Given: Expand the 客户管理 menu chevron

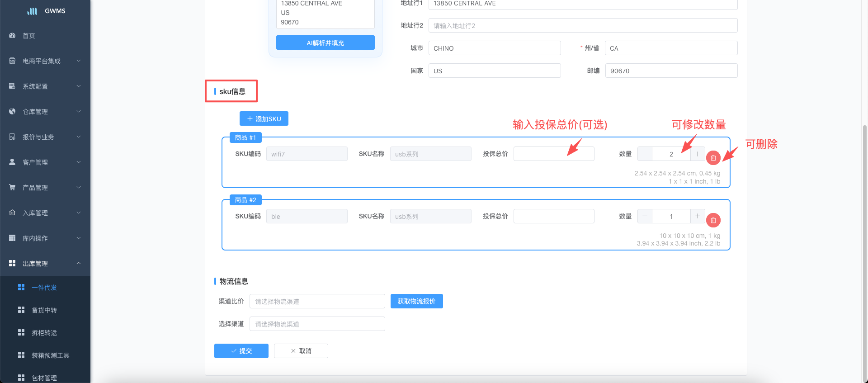Looking at the screenshot, I should [x=79, y=162].
